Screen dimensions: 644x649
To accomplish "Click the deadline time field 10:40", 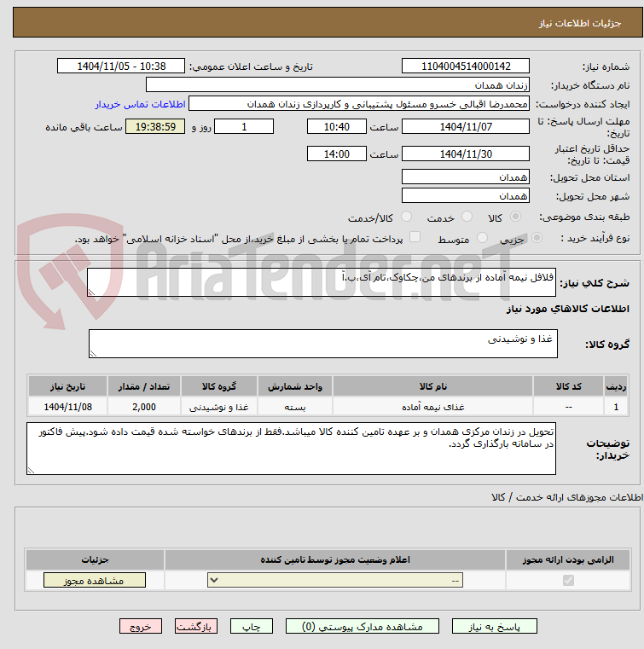I will pyautogui.click(x=337, y=127).
